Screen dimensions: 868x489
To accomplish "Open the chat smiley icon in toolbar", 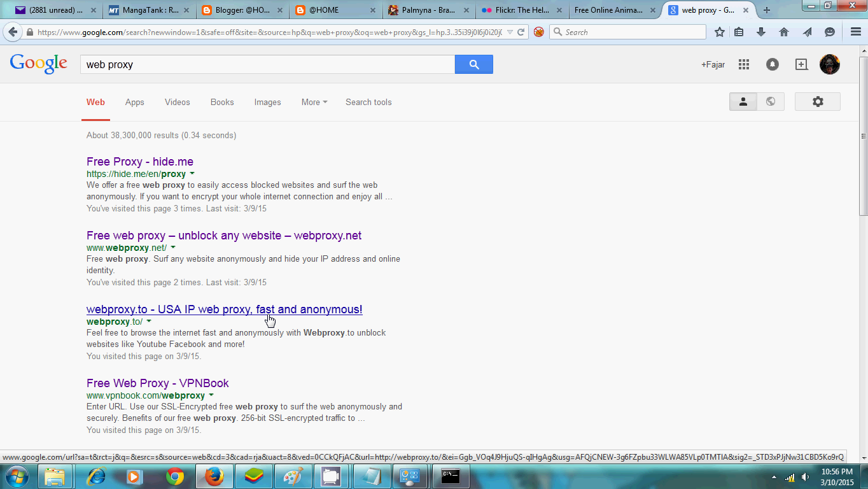I will click(830, 32).
